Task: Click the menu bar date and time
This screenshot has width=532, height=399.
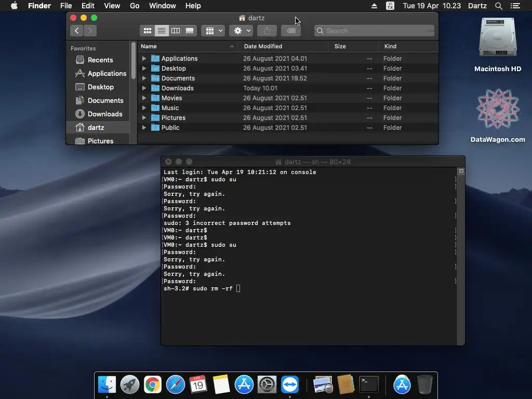Action: click(432, 6)
